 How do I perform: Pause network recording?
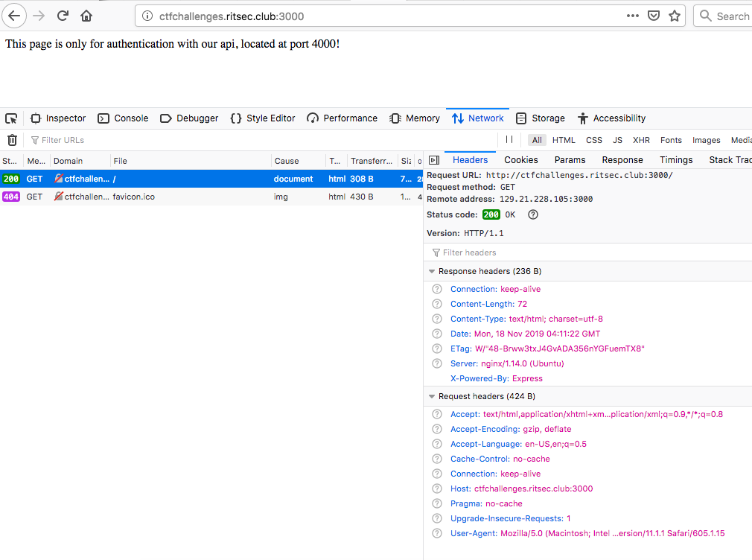[x=509, y=139]
